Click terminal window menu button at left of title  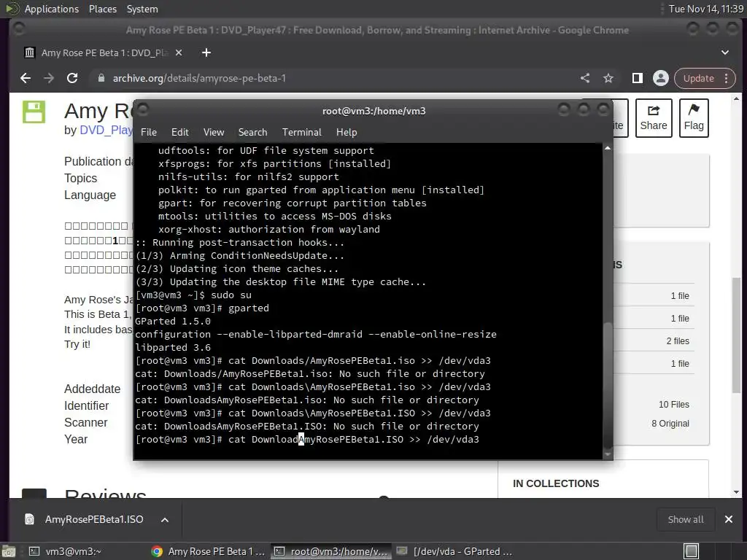(144, 110)
